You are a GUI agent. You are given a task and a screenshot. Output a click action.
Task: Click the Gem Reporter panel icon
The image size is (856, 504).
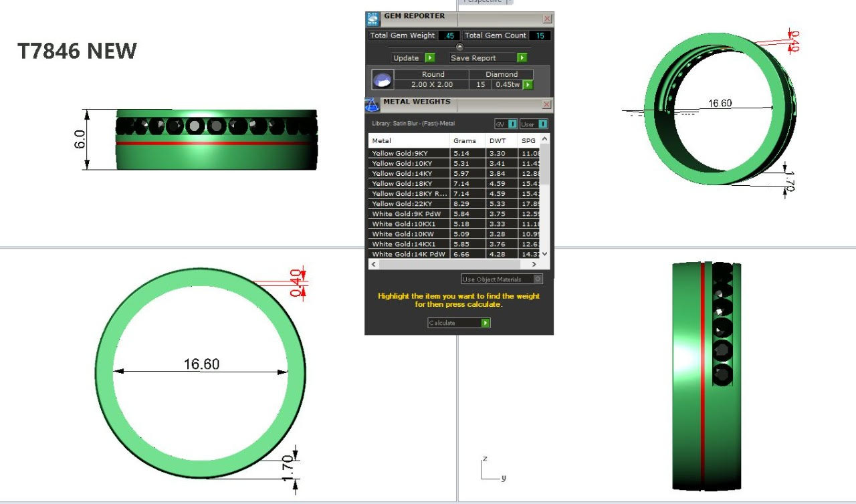tap(373, 19)
